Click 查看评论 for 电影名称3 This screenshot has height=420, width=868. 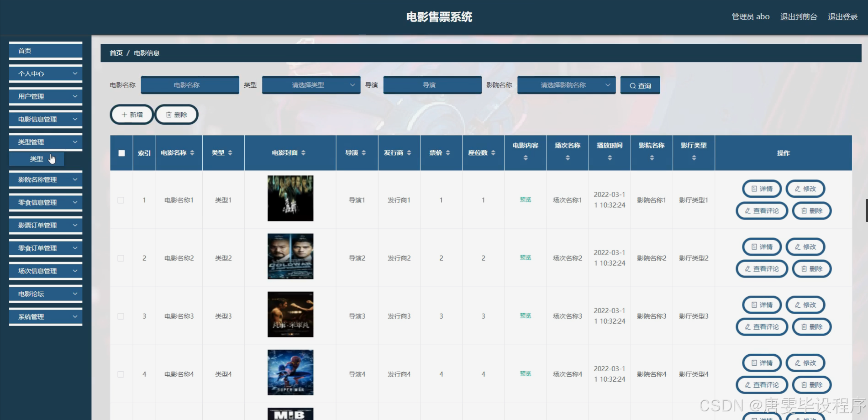(762, 326)
